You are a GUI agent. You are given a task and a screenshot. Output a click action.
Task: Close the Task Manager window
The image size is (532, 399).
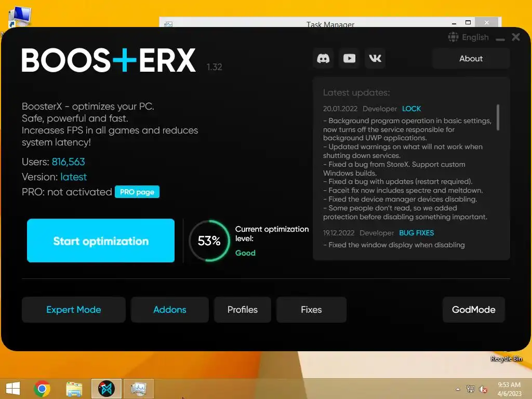point(486,22)
